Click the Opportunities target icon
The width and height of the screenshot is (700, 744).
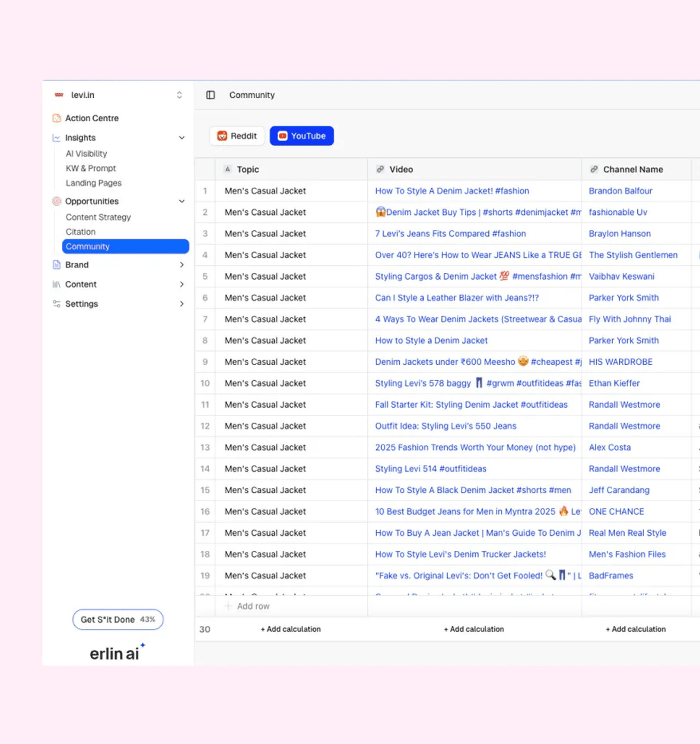click(57, 201)
